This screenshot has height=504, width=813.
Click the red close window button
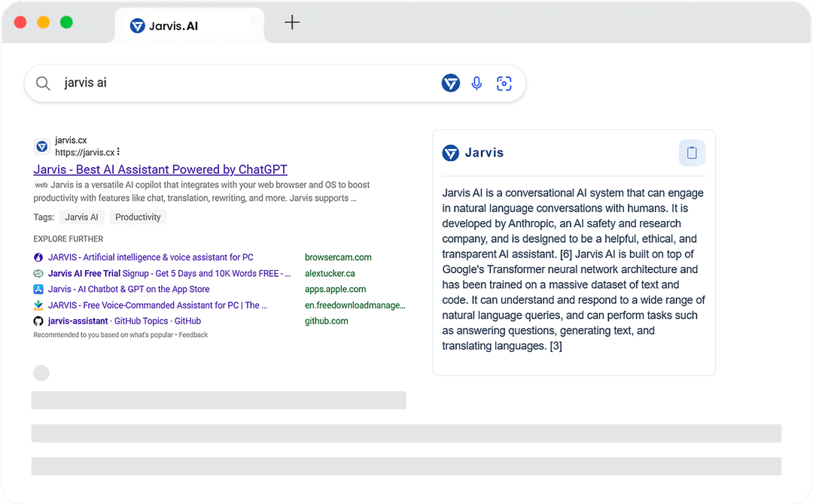20,23
